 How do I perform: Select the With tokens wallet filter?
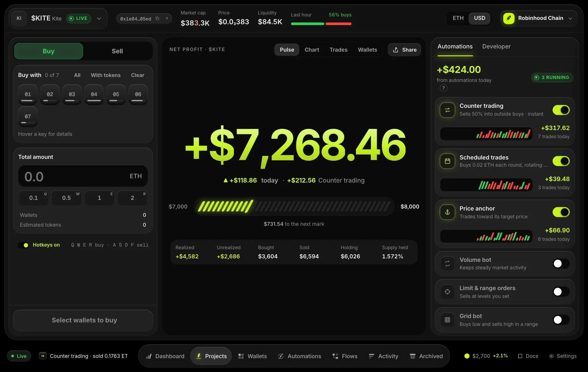click(x=105, y=75)
